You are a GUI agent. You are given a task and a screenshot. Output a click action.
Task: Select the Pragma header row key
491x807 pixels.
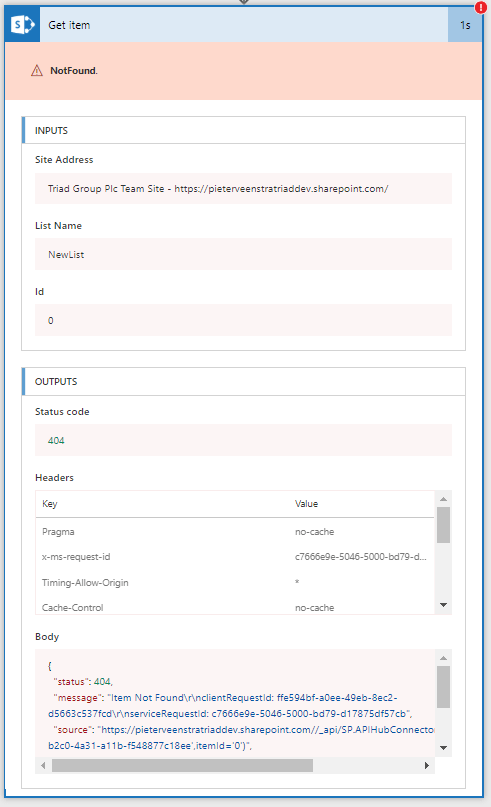point(58,532)
